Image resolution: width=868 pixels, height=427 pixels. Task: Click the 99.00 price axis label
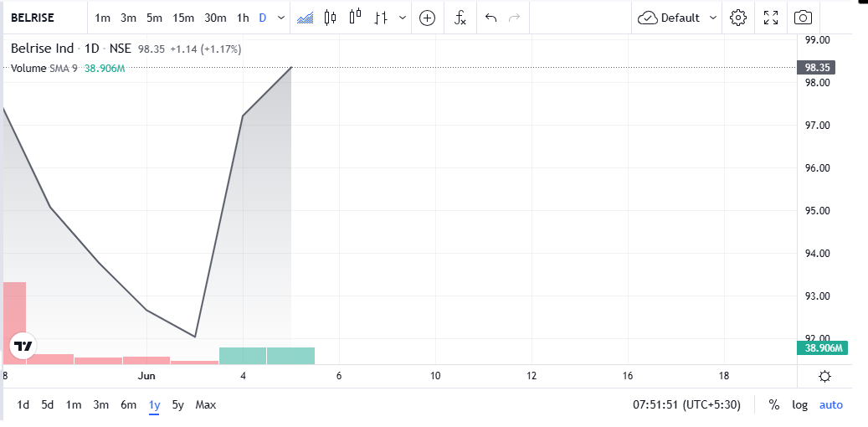pyautogui.click(x=817, y=40)
